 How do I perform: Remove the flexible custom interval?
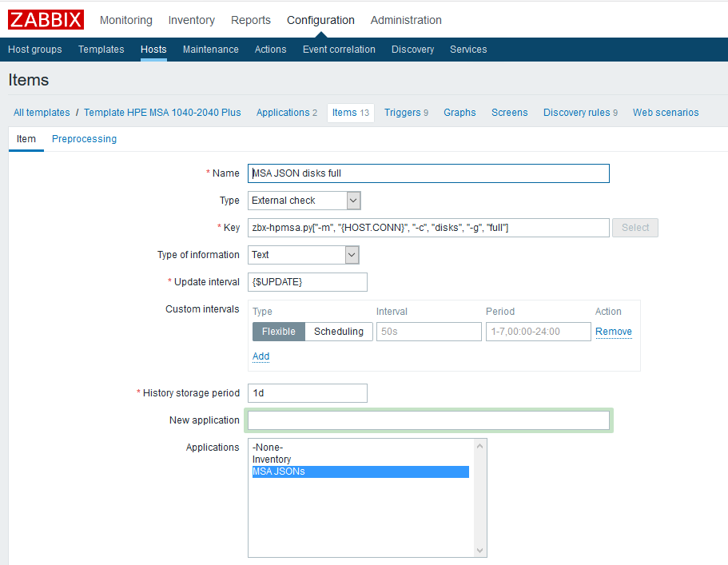click(x=613, y=331)
